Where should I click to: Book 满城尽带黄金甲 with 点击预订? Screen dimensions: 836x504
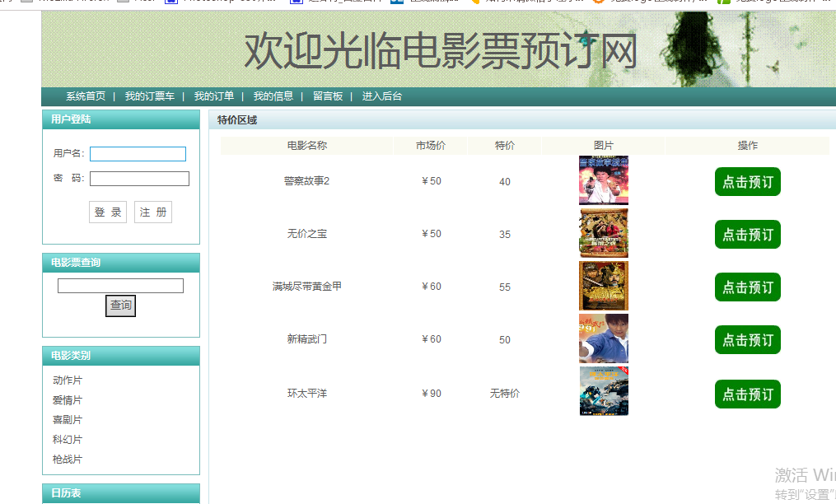point(748,287)
